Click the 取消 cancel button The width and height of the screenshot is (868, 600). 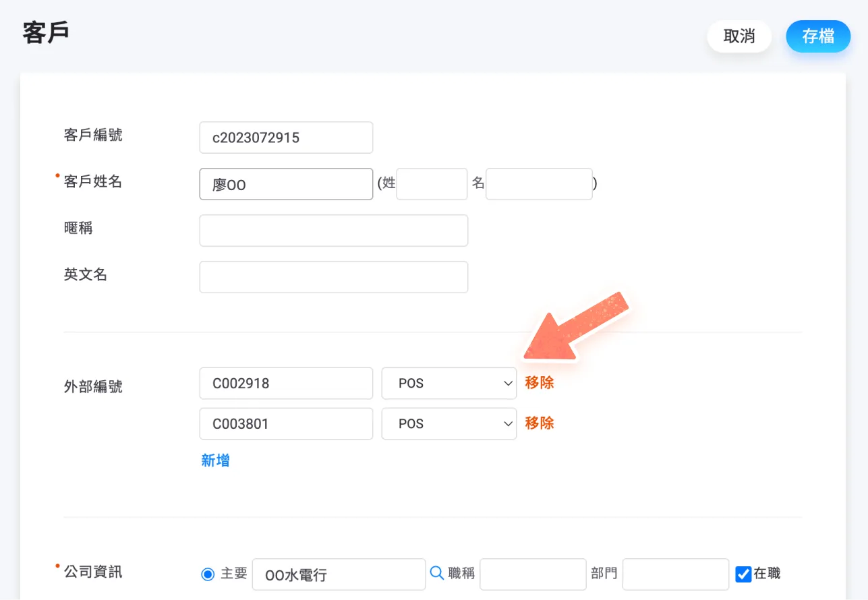pyautogui.click(x=739, y=36)
